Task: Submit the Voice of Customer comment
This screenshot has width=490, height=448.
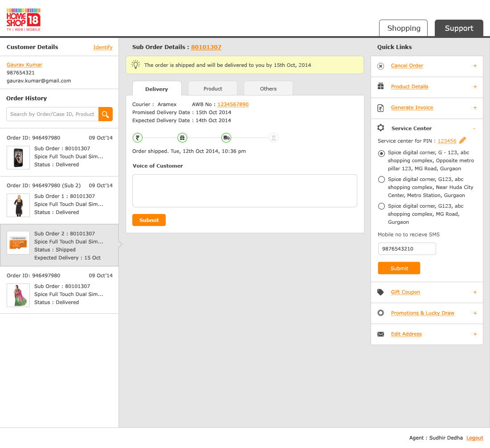Action: coord(149,220)
